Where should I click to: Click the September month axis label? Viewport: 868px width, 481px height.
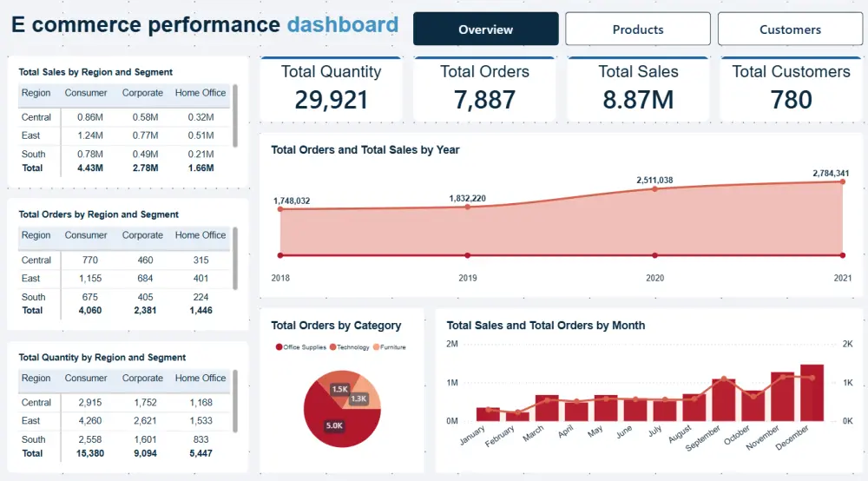point(703,438)
